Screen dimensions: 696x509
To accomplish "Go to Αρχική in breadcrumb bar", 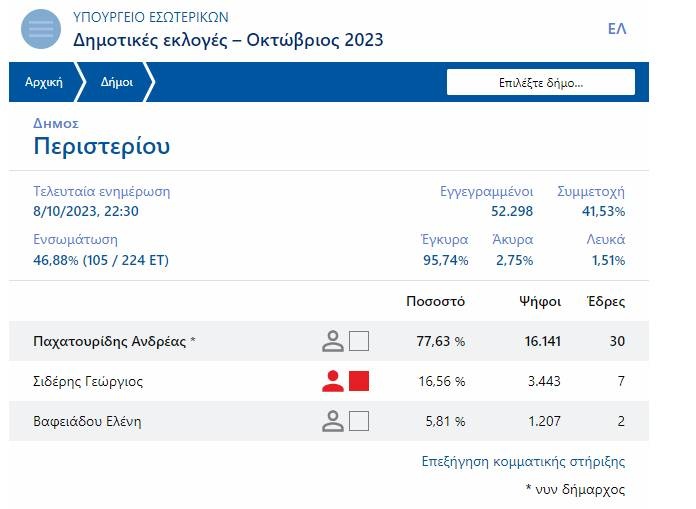I will click(43, 83).
